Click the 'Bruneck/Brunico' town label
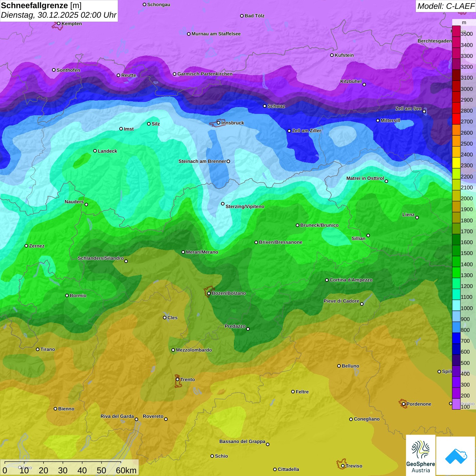 tap(319, 225)
